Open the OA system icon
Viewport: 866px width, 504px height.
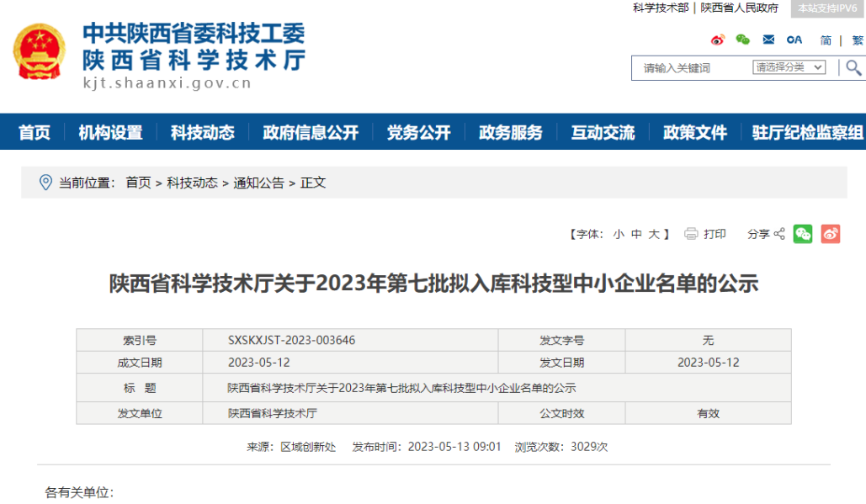[794, 40]
